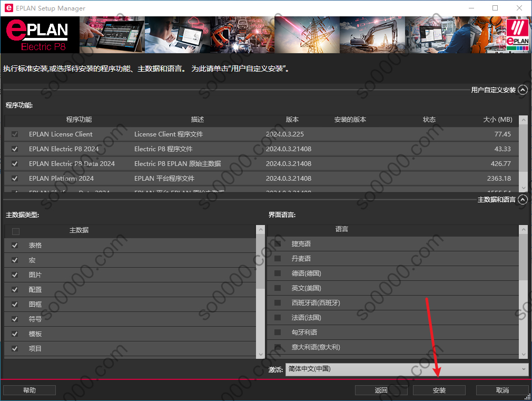Enable the 西班牙语(西班牙) language checkbox
This screenshot has height=401, width=532.
(278, 303)
